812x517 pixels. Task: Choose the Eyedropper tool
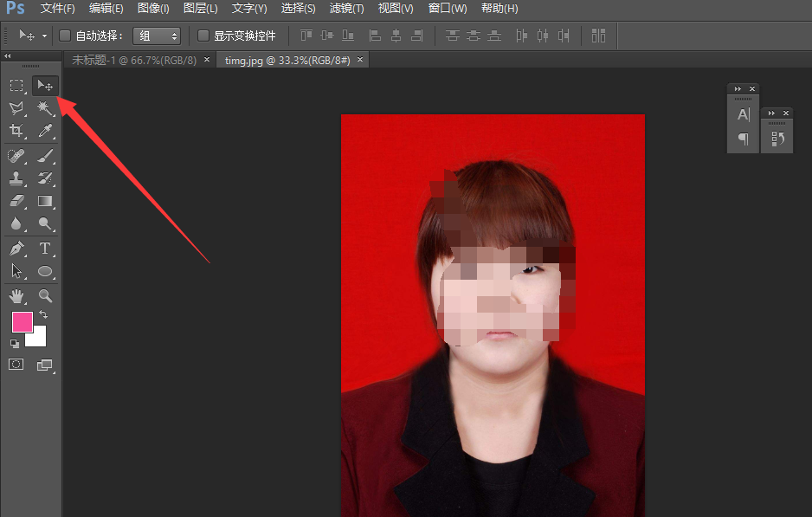coord(45,131)
